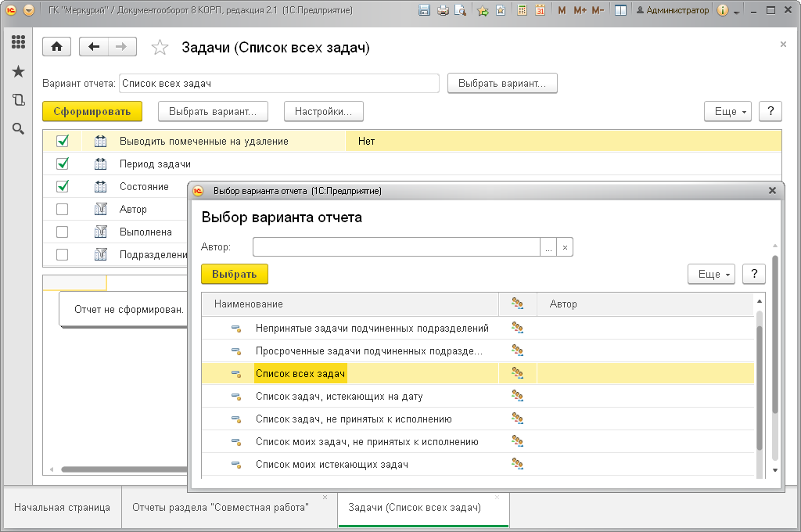801x532 pixels.
Task: Go to the home page icon
Action: pos(56,47)
